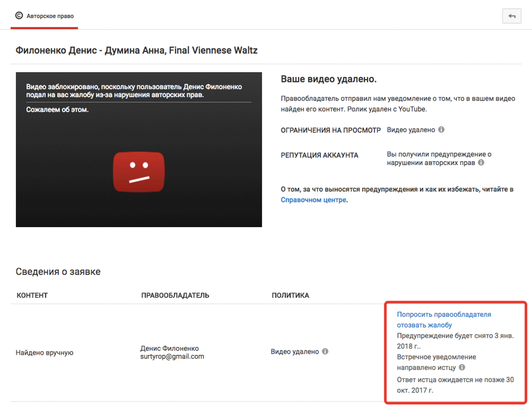Click the blocked video sad-face icon
The width and height of the screenshot is (532, 415).
click(x=139, y=172)
